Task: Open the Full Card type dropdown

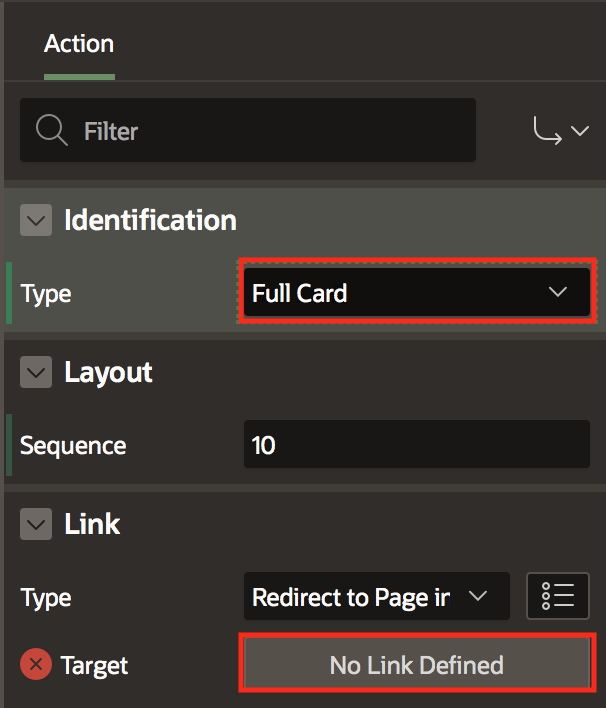Action: (x=416, y=293)
